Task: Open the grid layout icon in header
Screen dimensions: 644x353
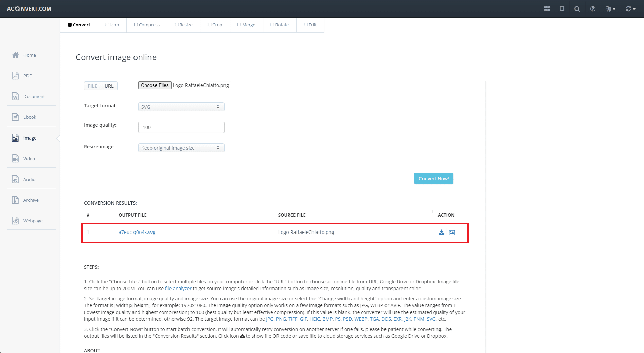Action: 547,9
